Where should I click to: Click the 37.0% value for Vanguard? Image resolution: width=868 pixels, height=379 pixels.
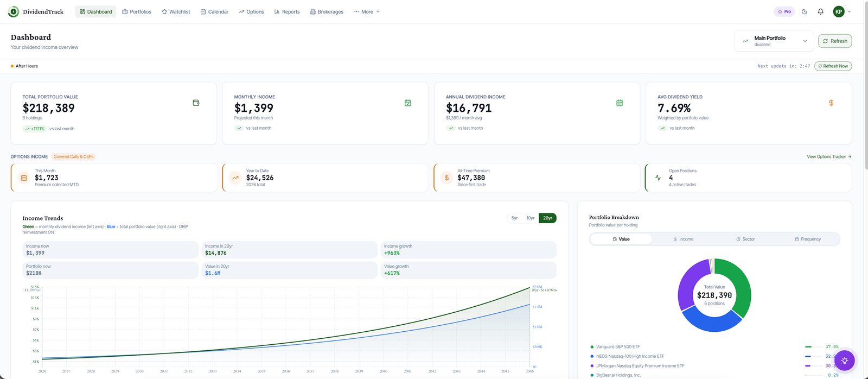point(832,346)
